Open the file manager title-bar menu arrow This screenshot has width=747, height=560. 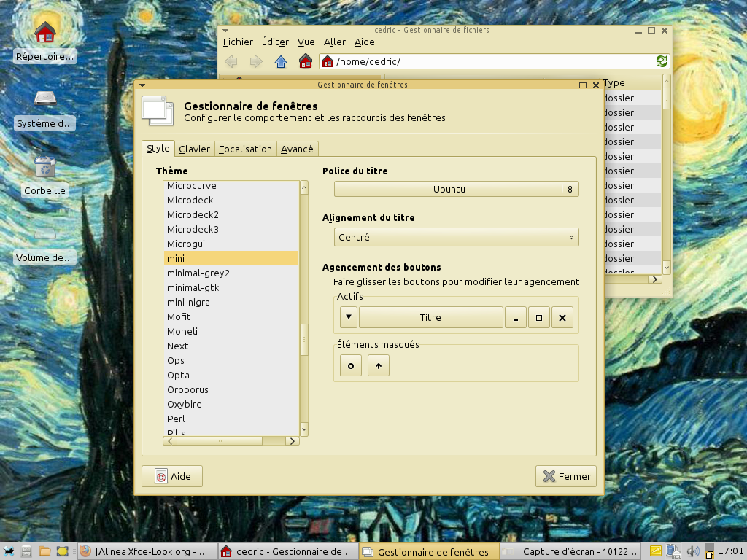click(x=225, y=31)
